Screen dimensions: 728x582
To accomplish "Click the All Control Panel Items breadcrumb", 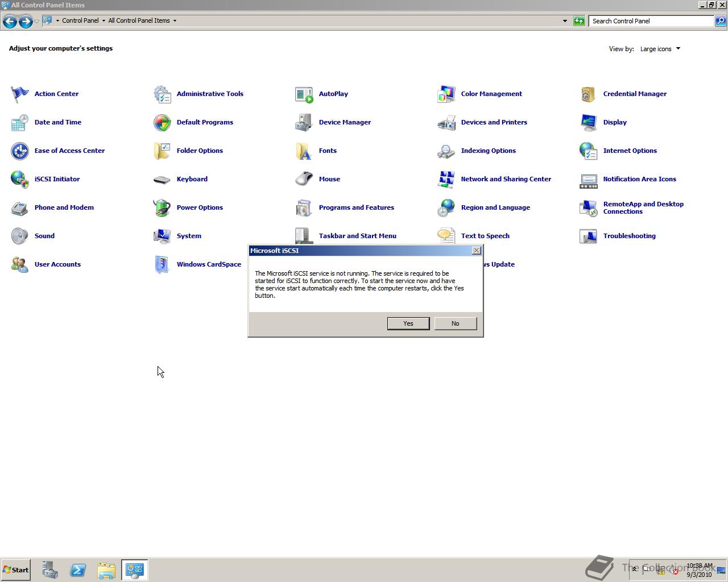I will [139, 20].
